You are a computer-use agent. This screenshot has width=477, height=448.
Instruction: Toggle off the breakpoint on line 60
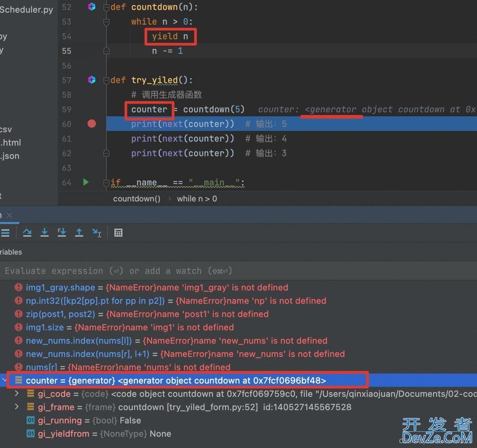tap(92, 124)
